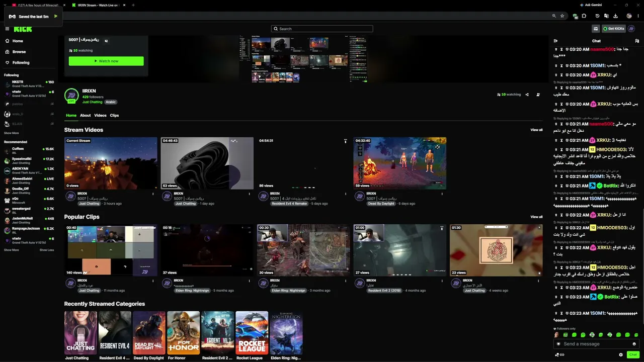This screenshot has width=644, height=362.
Task: Click the Send a message chat input
Action: (596, 344)
